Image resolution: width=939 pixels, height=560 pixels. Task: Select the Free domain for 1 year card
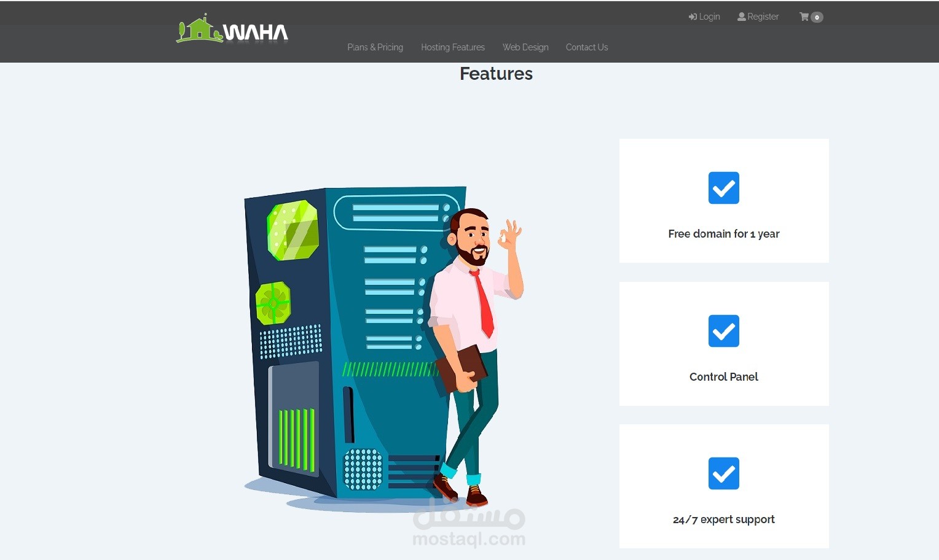(724, 201)
